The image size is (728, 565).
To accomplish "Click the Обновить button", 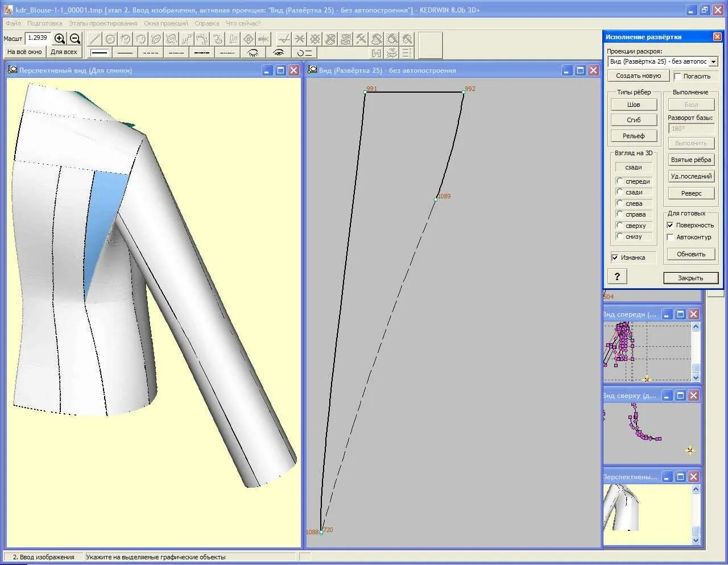I will tap(691, 254).
